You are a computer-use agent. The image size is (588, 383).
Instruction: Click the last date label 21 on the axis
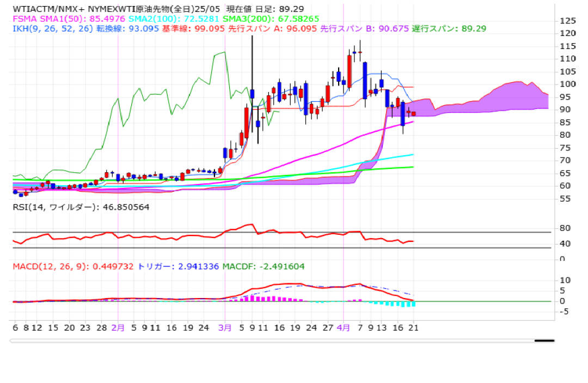pos(413,328)
